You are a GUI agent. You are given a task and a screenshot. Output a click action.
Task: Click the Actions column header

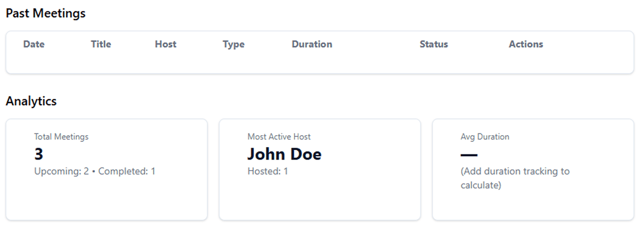click(x=526, y=44)
